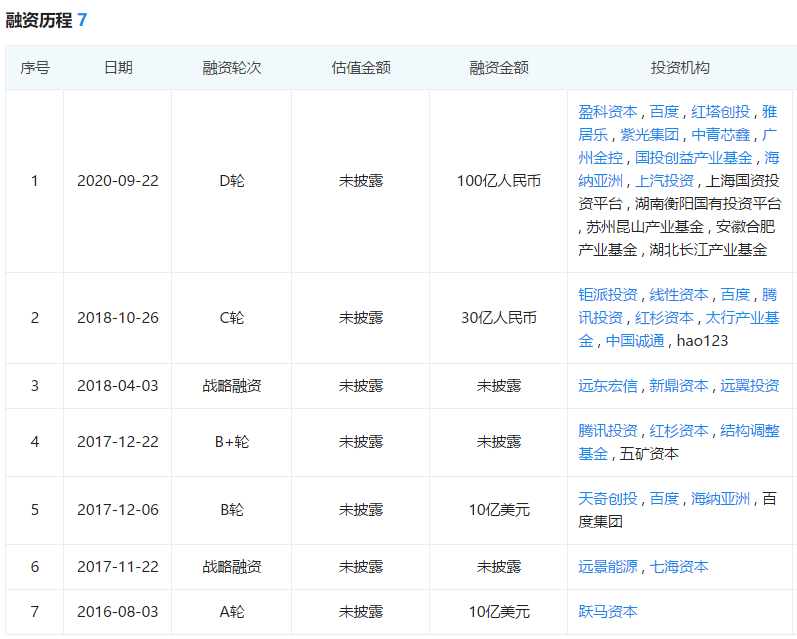Screen dimensions: 797x639
Task: Click the 五矿资本 investor text
Action: (649, 454)
